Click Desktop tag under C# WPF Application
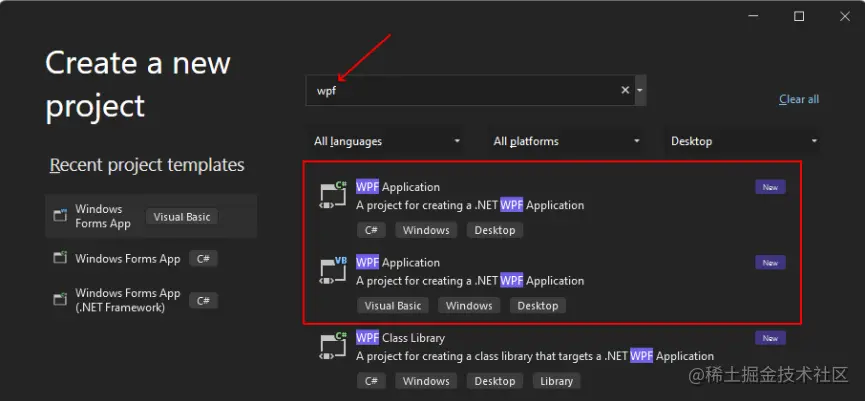Viewport: 865px width, 401px height. point(495,230)
